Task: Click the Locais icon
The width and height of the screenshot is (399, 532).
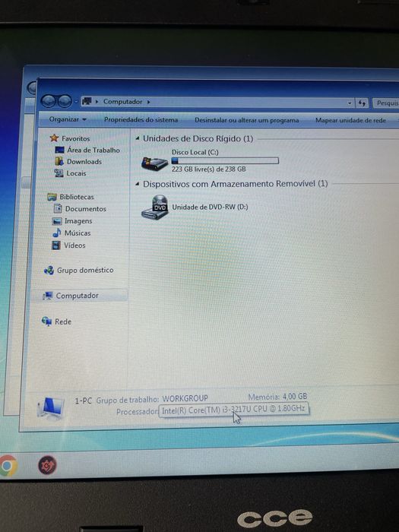Action: coord(59,173)
